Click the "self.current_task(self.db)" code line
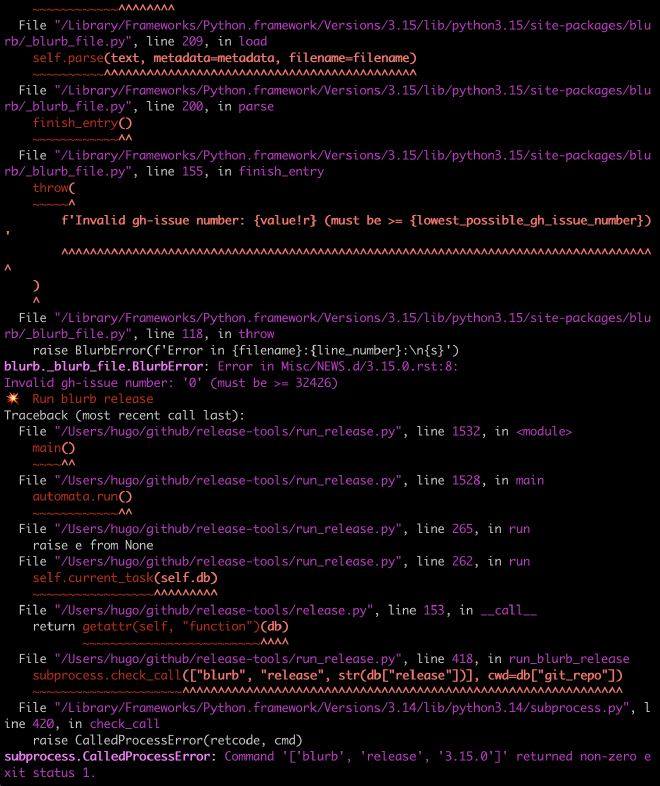Viewport: 660px width, 786px height. pos(125,578)
